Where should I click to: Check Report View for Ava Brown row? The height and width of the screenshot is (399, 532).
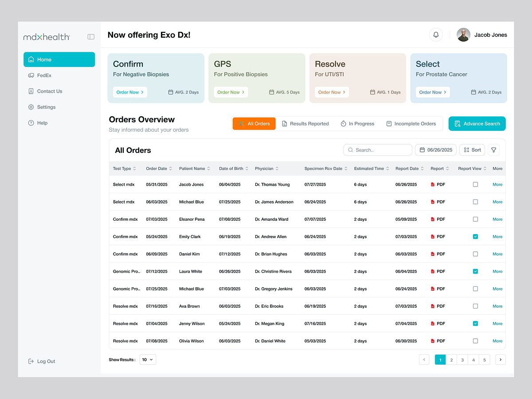pyautogui.click(x=475, y=306)
